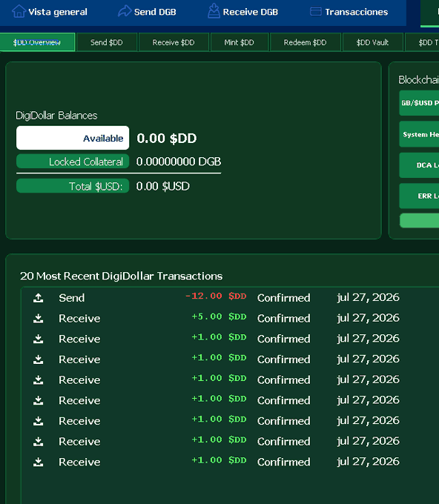Select the 0.00 $USD total value
The height and width of the screenshot is (504, 439).
click(162, 186)
